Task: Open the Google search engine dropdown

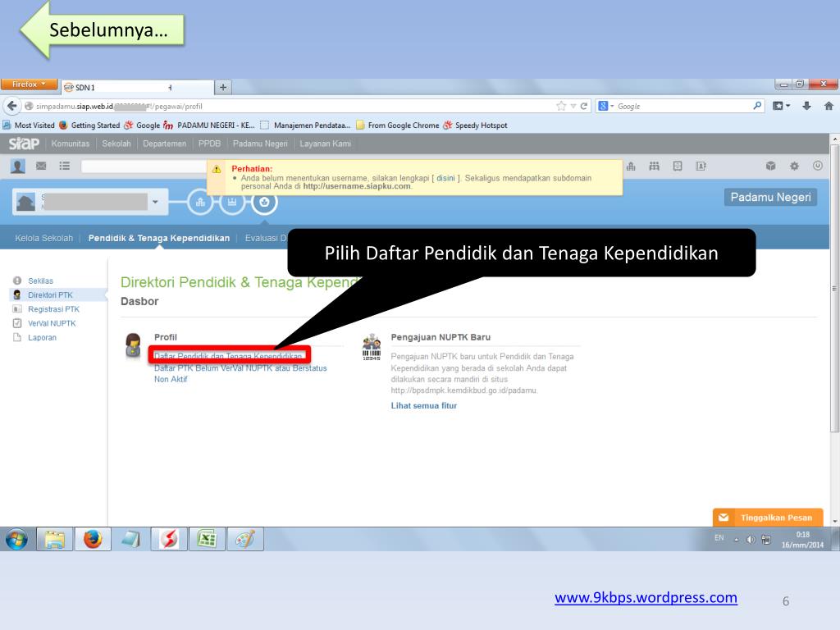Action: (606, 106)
